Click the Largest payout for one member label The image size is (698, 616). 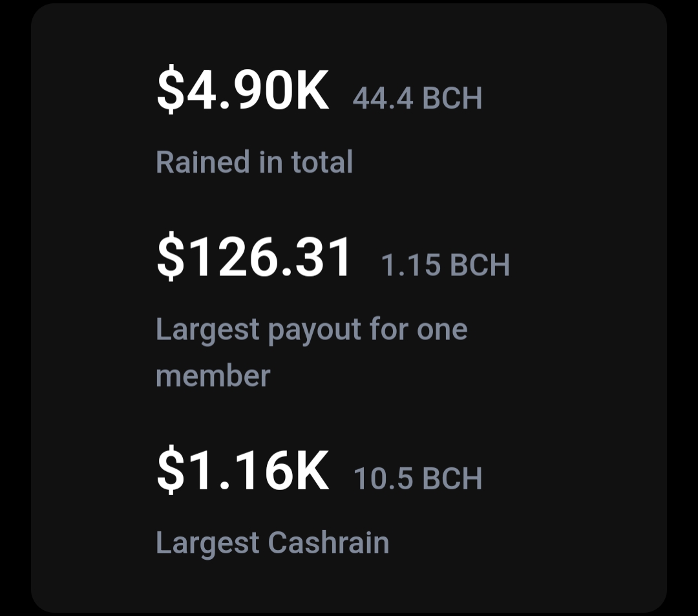pyautogui.click(x=312, y=352)
